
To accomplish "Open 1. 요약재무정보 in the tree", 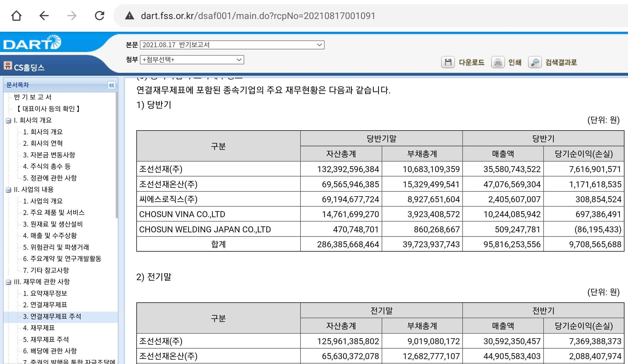I will [45, 293].
